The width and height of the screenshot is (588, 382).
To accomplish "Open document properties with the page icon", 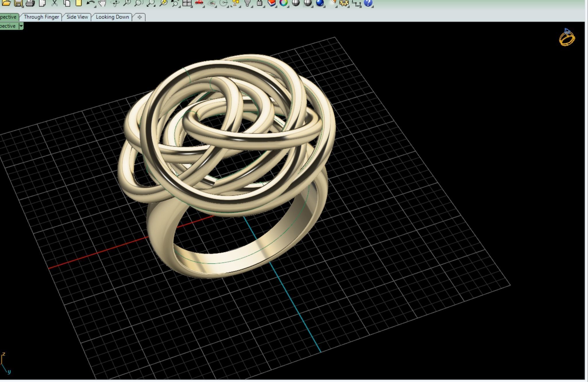I will (x=42, y=3).
